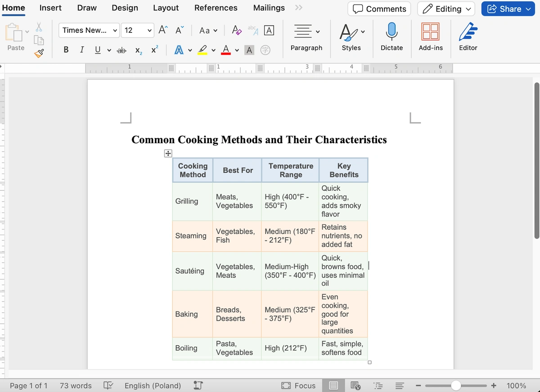Open the font name dropdown
This screenshot has width=540, height=392.
pyautogui.click(x=90, y=30)
